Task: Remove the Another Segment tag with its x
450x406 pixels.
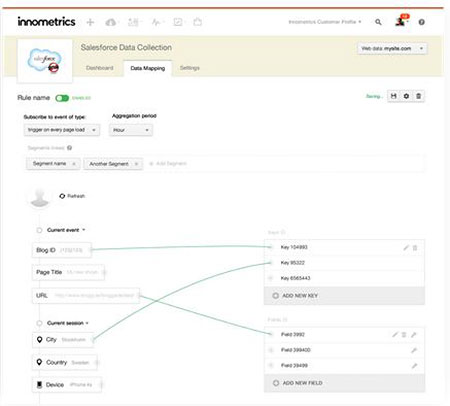Action: point(136,164)
